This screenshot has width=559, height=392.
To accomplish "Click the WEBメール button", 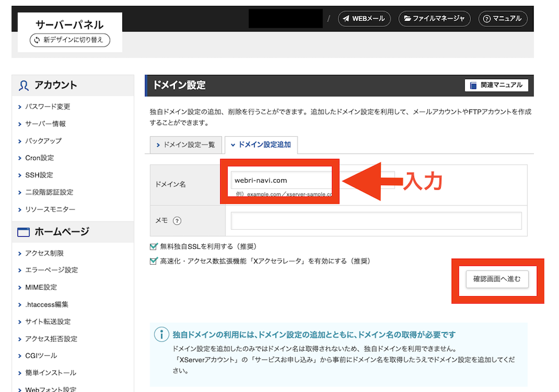I will point(364,19).
